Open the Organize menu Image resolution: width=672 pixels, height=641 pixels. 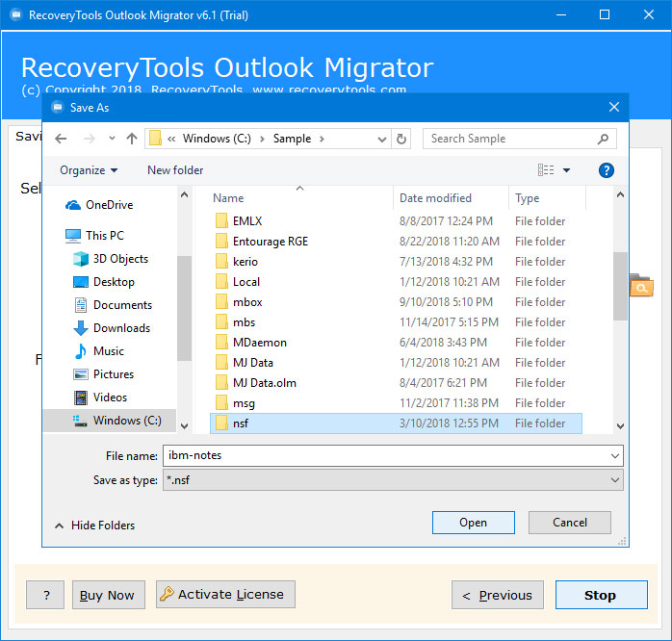tap(89, 170)
